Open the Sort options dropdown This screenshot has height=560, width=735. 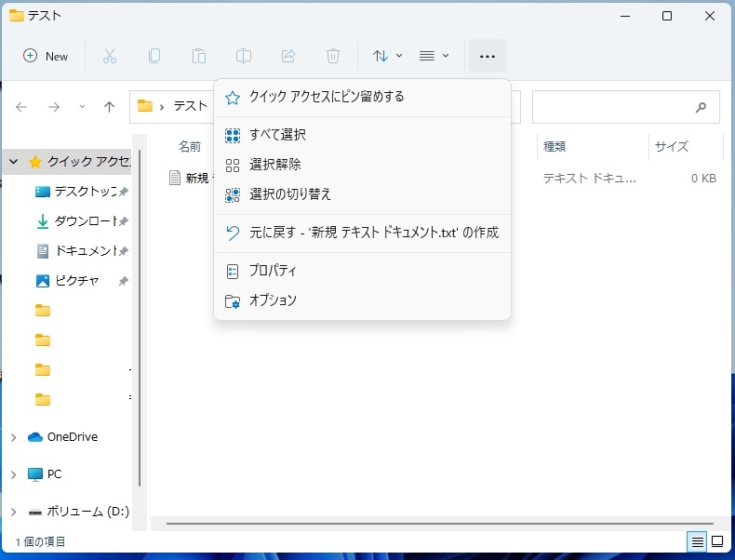point(387,56)
